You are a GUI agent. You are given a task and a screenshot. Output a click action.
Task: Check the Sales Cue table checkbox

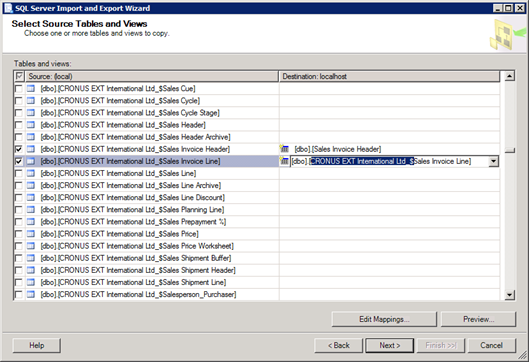click(19, 89)
